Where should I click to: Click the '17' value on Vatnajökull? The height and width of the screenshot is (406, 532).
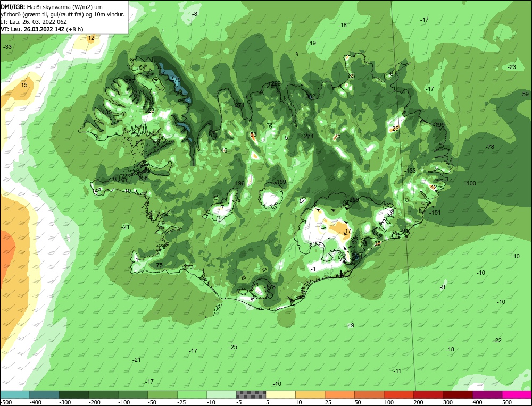[348, 231]
